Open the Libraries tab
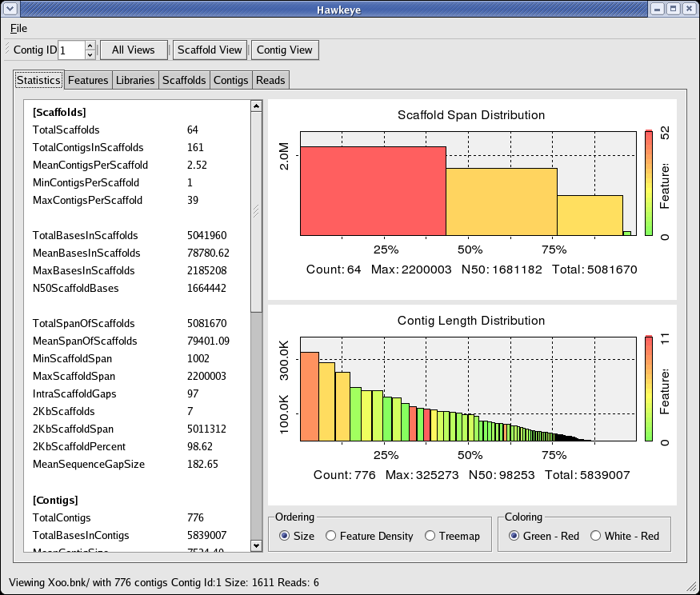700x595 pixels. pos(135,80)
